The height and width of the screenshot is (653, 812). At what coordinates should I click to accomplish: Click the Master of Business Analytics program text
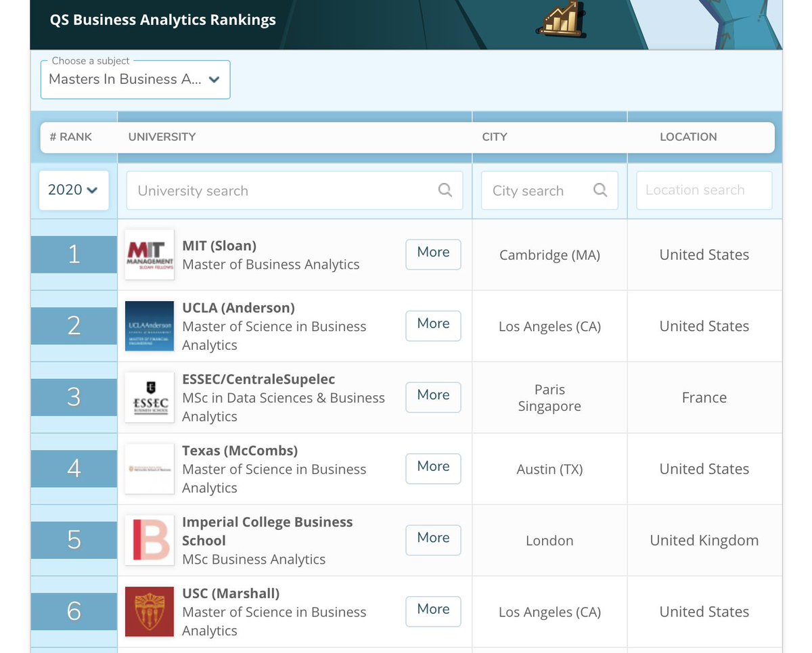(x=271, y=265)
